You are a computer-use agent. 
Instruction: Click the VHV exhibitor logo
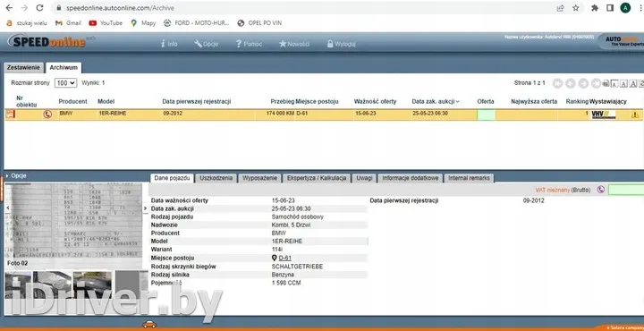click(604, 115)
